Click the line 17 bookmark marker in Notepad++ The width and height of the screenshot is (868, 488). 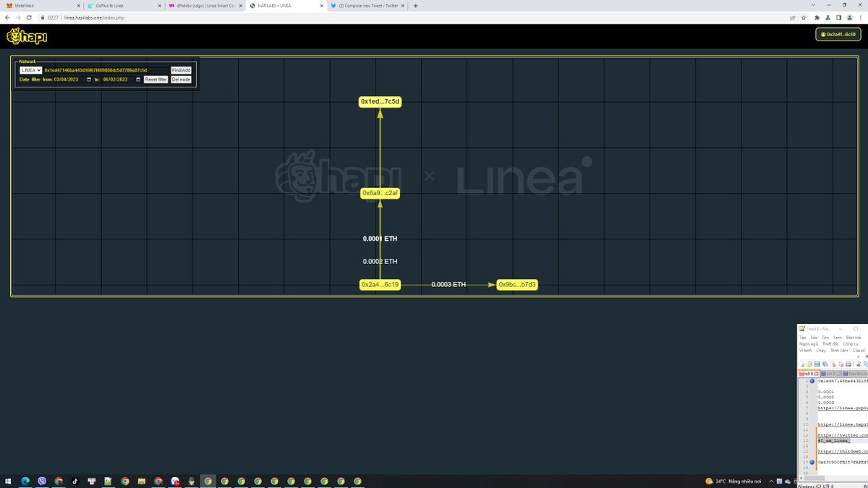[812, 462]
